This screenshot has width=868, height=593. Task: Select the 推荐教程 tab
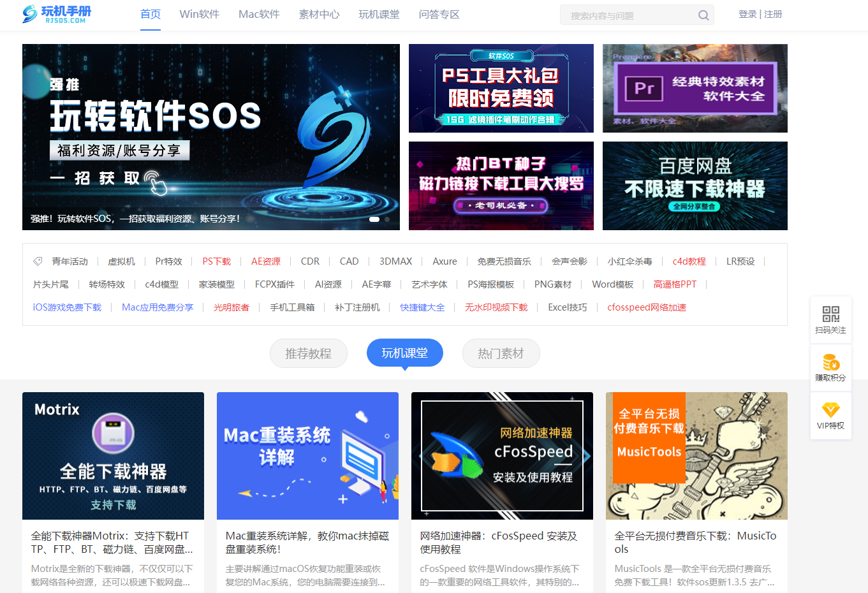(x=309, y=353)
